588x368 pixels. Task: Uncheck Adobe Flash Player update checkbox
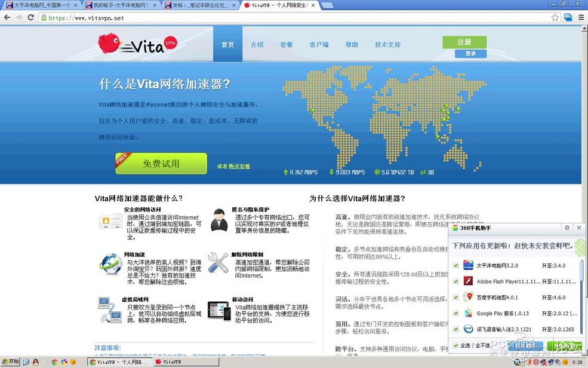(455, 281)
